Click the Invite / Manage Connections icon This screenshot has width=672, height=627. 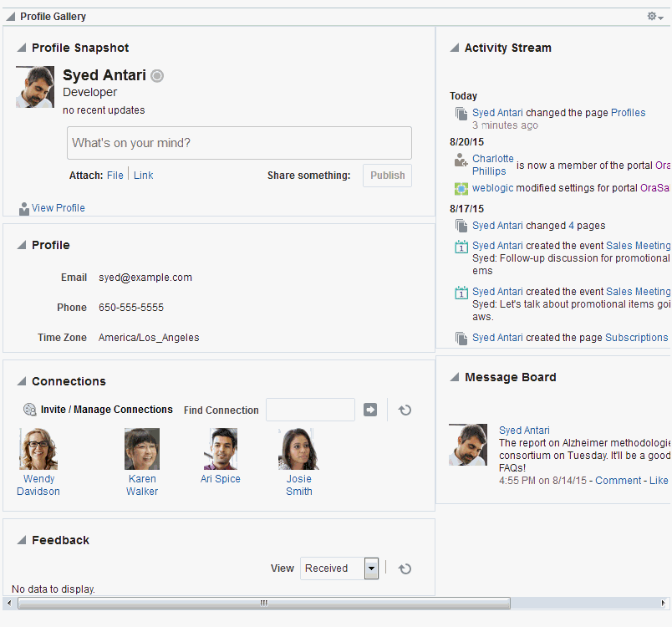[x=29, y=410]
